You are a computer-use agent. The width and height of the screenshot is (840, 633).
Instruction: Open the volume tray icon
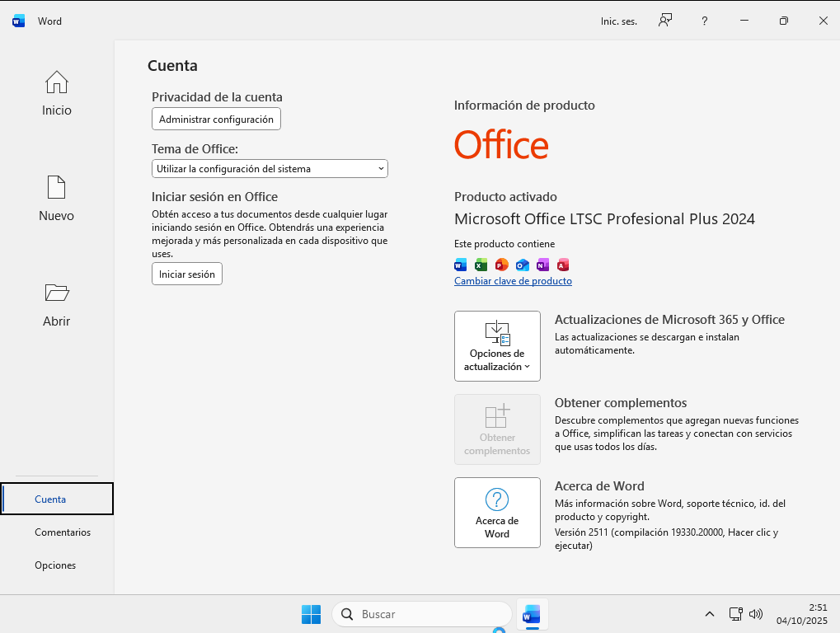(x=755, y=614)
